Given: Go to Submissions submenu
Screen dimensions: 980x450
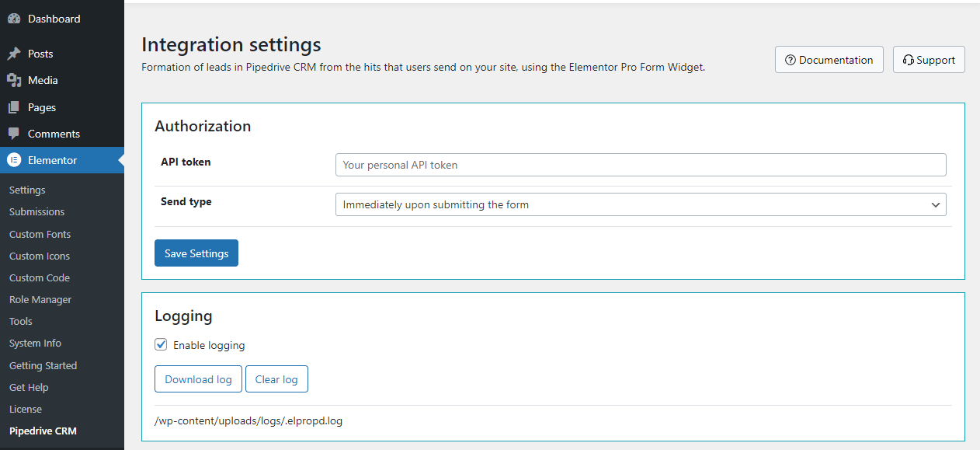Looking at the screenshot, I should click(36, 211).
